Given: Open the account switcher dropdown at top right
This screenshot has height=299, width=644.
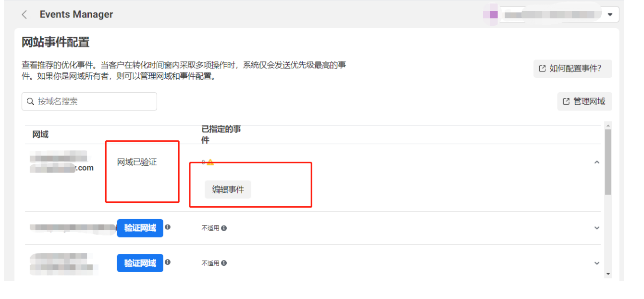Looking at the screenshot, I should click(x=610, y=14).
